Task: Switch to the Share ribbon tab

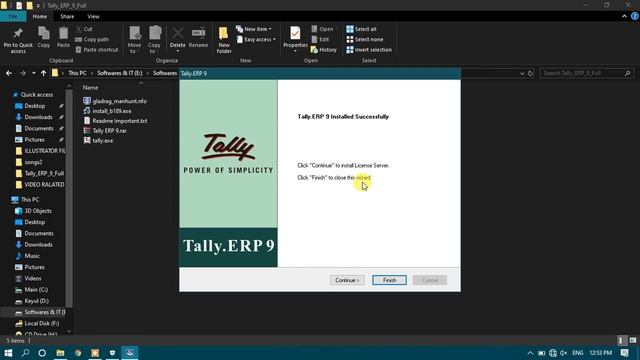Action: 67,16
